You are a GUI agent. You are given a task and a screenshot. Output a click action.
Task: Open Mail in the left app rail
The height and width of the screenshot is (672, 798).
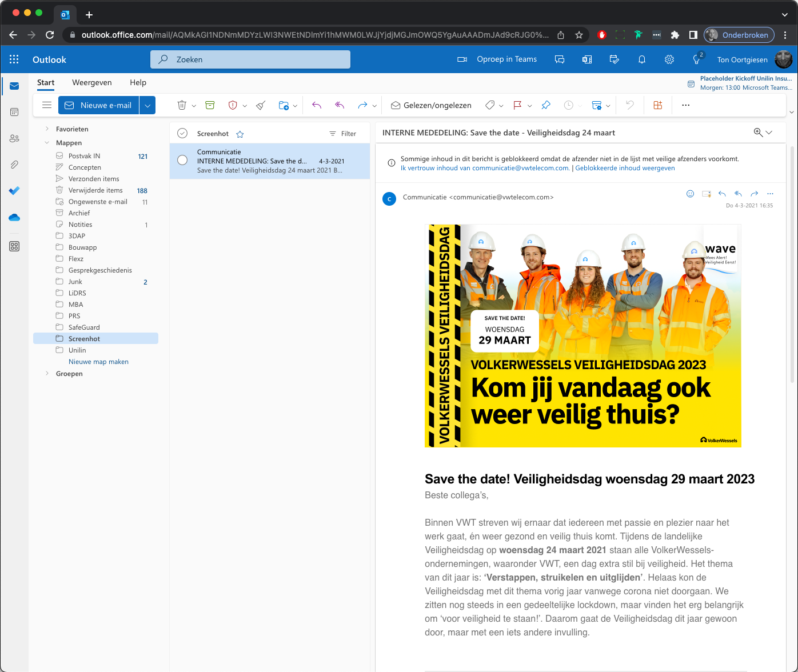click(x=14, y=86)
